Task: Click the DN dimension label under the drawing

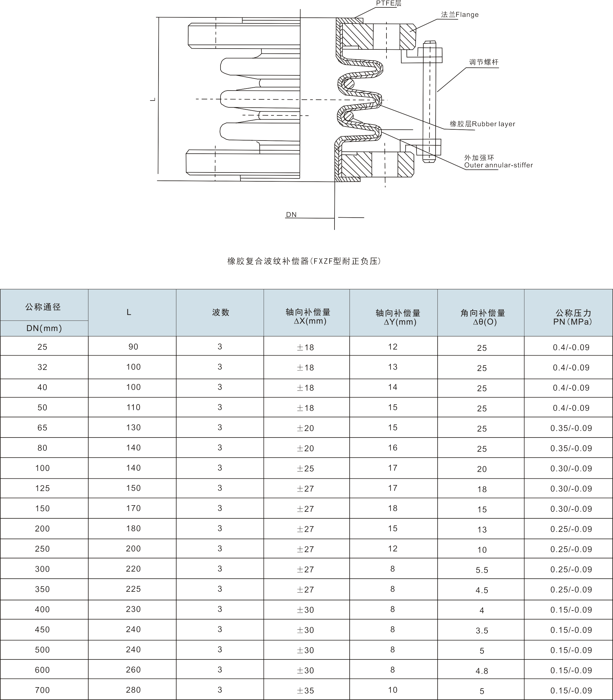Action: (291, 215)
